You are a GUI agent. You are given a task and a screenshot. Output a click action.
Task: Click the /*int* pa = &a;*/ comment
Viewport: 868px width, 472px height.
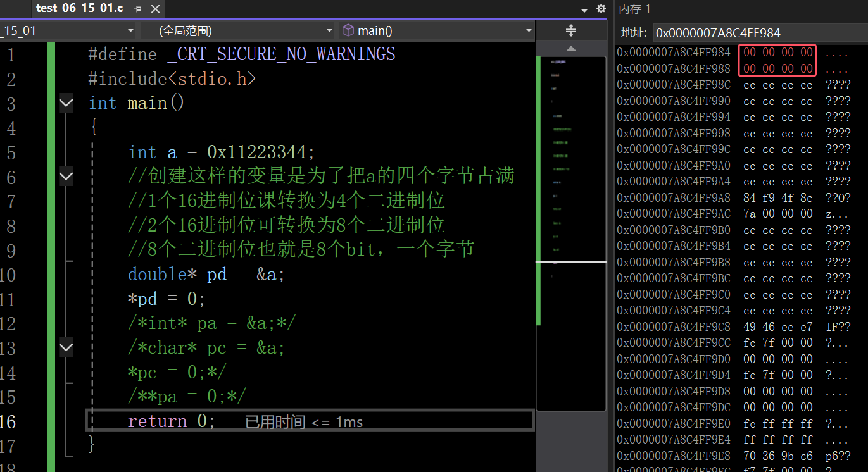pos(212,323)
